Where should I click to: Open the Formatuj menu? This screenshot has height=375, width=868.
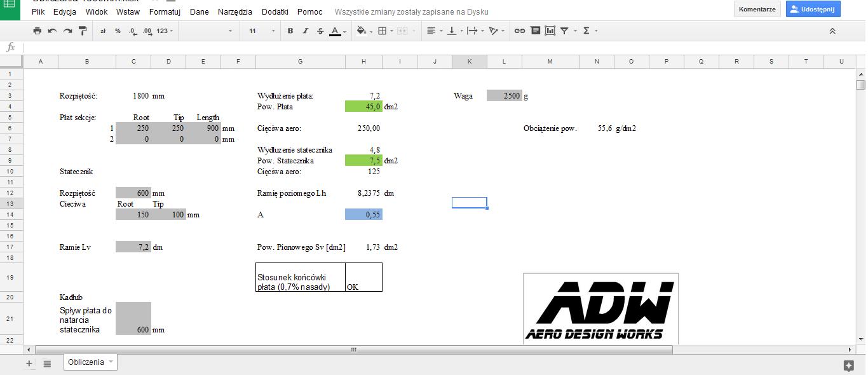coord(165,11)
